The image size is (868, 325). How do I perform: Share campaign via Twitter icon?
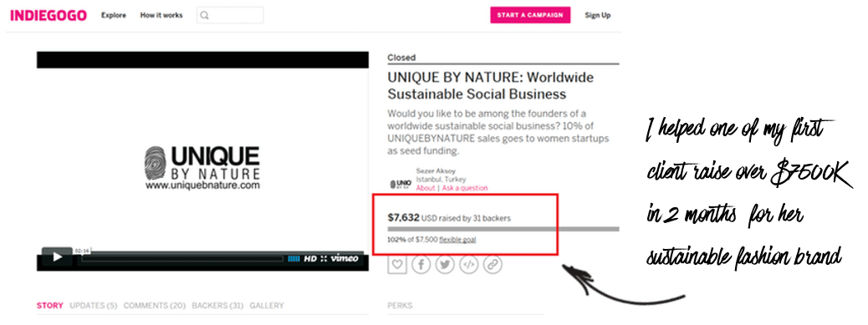(445, 265)
